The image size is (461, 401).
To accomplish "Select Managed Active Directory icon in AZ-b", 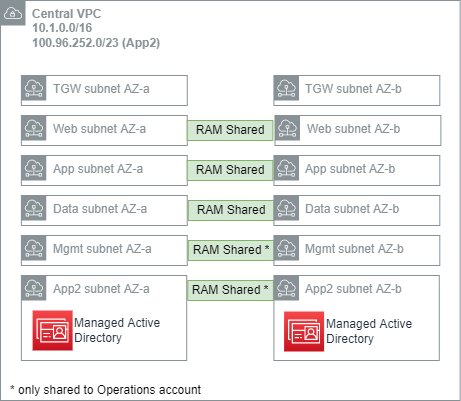I will click(x=304, y=331).
